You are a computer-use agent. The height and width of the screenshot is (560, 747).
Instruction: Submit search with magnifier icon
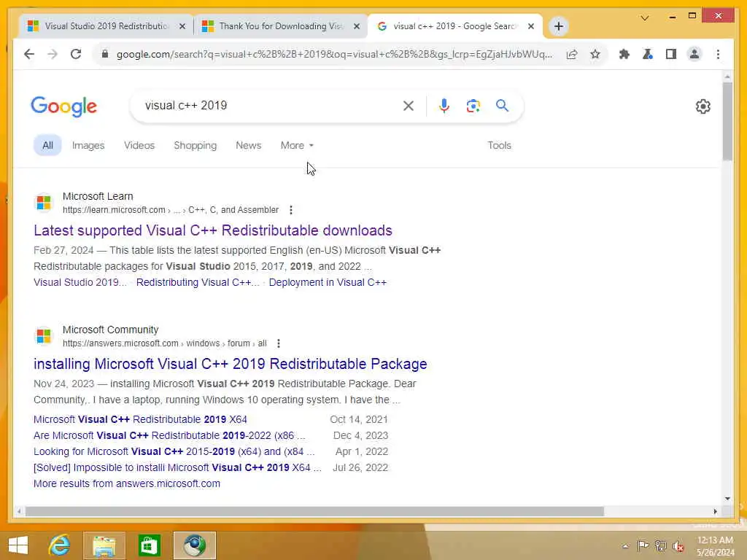pos(502,106)
